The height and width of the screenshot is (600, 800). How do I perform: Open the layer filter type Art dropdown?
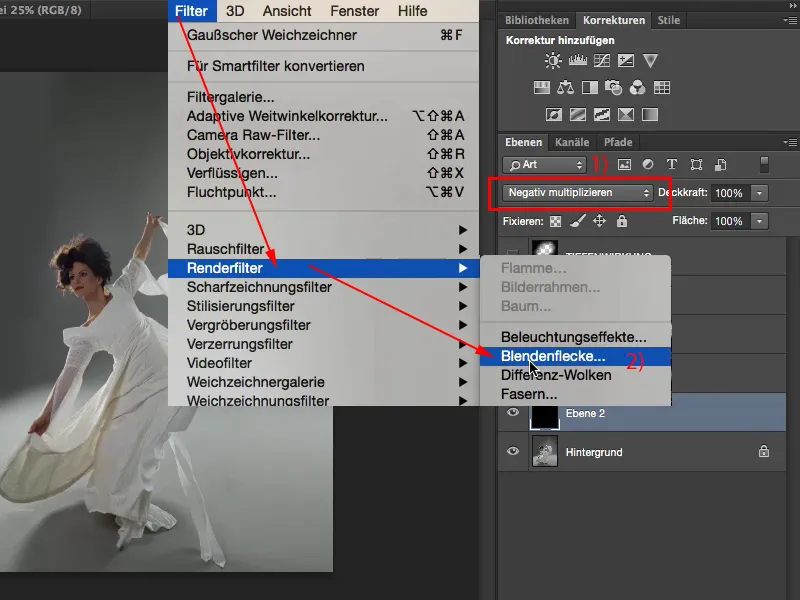point(544,165)
